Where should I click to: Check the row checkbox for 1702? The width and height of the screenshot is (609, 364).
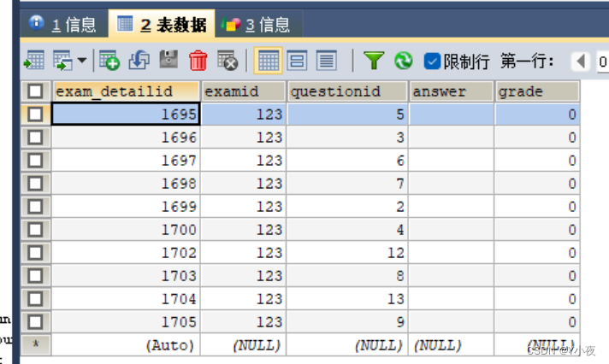35,253
